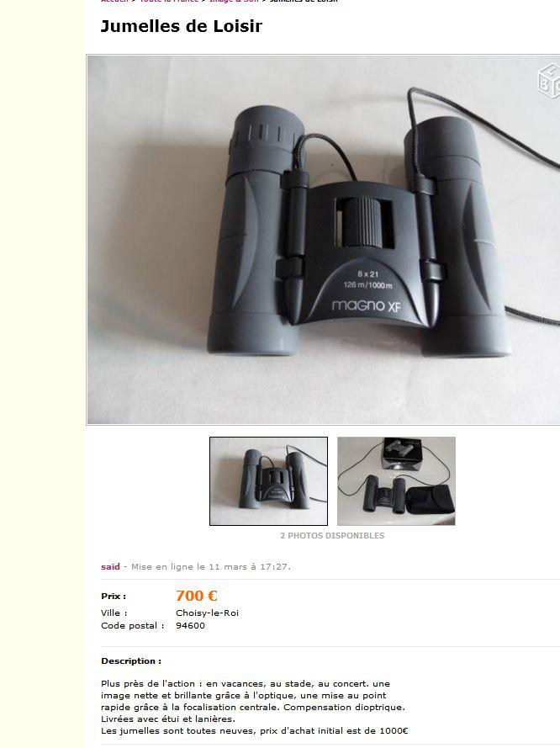Click the 700 € price value

click(197, 596)
